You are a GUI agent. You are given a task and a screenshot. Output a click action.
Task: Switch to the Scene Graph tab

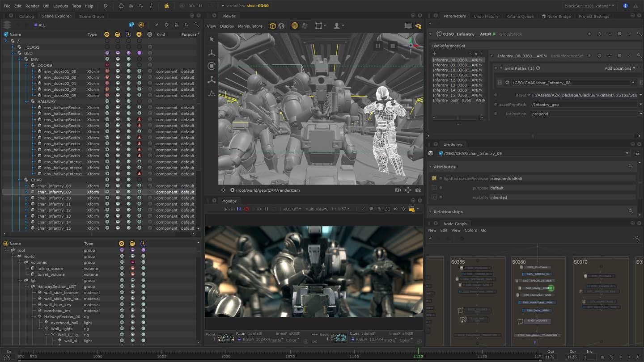[x=91, y=16]
